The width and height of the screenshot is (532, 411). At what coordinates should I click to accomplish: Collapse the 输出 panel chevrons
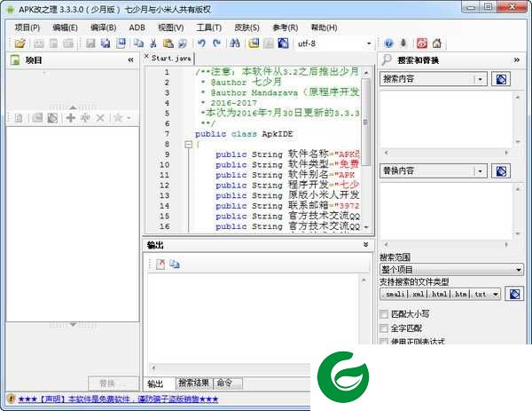pos(365,245)
